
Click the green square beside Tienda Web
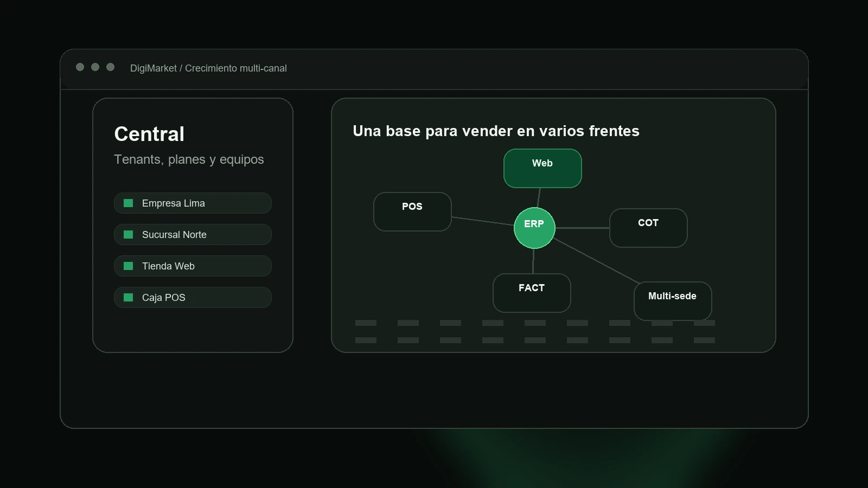(129, 266)
